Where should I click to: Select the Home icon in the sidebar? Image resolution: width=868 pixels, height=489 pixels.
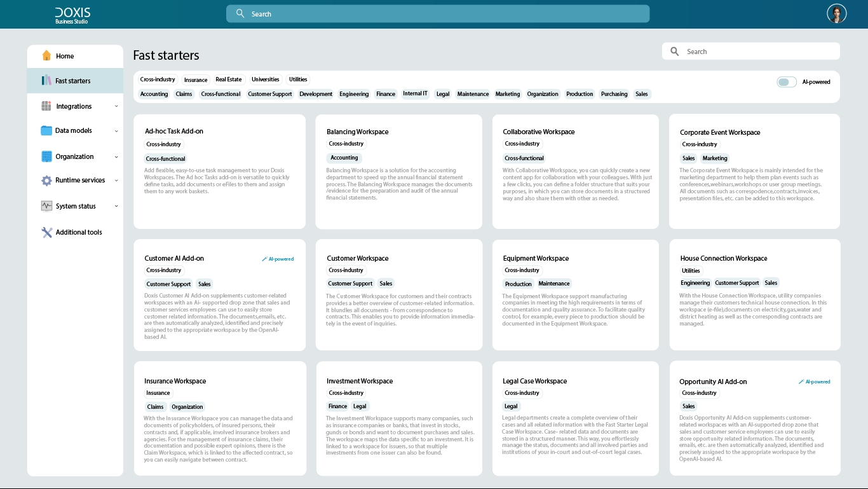pos(46,56)
